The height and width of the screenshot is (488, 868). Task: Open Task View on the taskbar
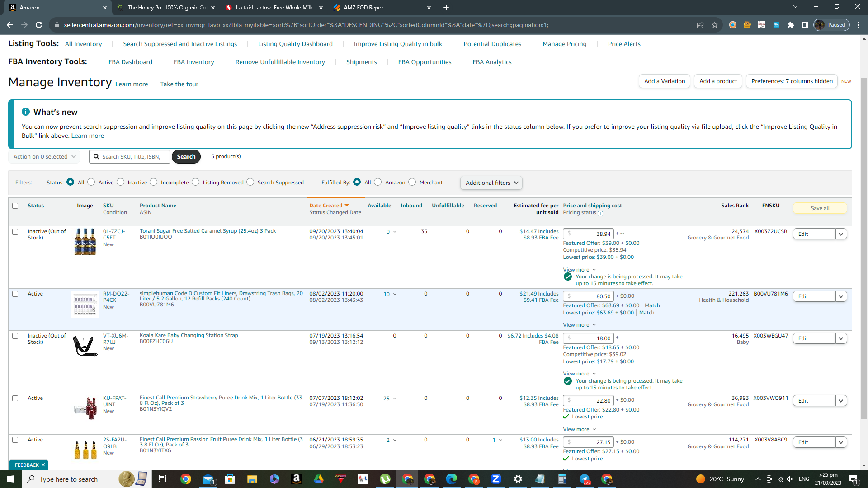[x=163, y=479]
